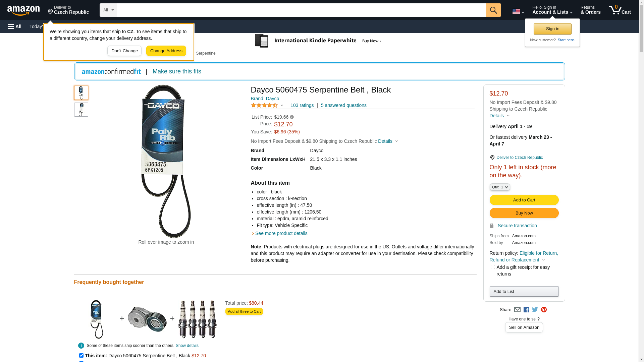Open the shopping cart icon
Image resolution: width=644 pixels, height=362 pixels.
[620, 10]
